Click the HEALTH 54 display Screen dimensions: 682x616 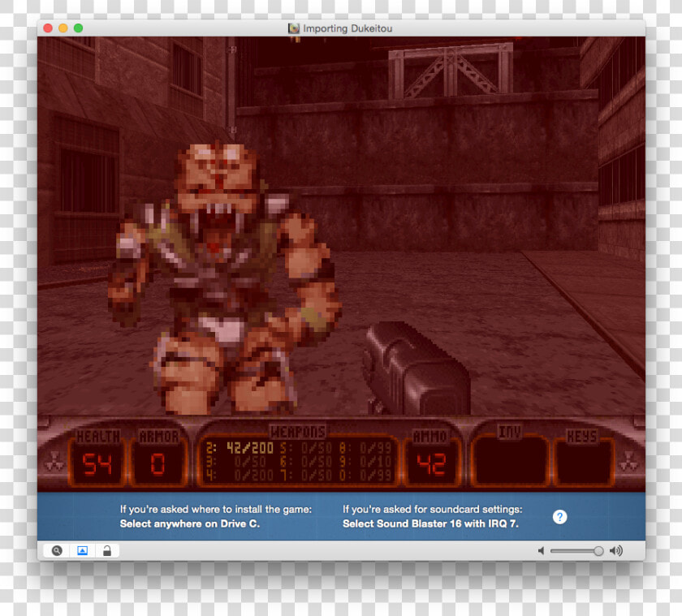[x=97, y=459]
